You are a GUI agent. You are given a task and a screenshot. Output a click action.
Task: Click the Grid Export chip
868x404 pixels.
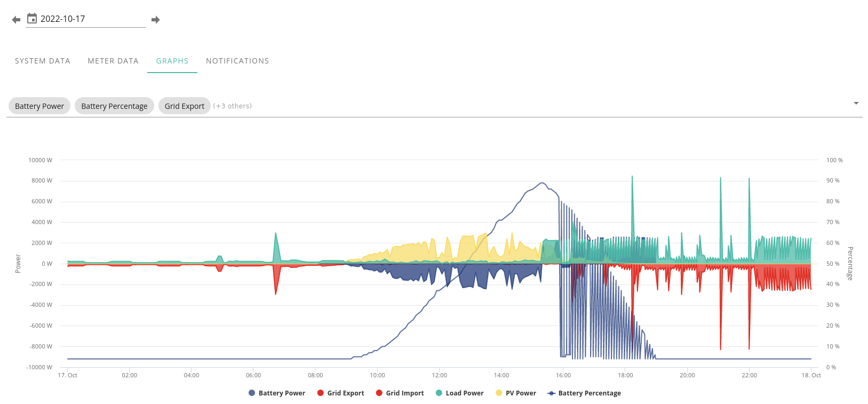(x=185, y=106)
